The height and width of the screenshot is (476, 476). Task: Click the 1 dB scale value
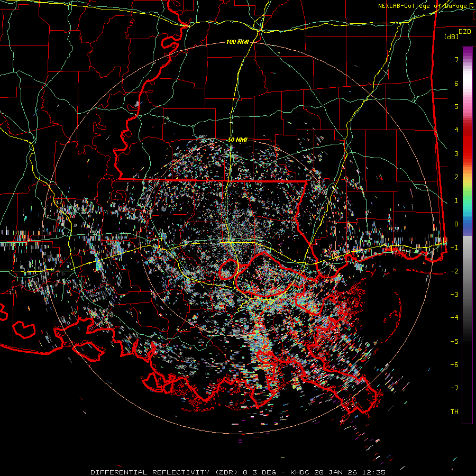point(456,200)
